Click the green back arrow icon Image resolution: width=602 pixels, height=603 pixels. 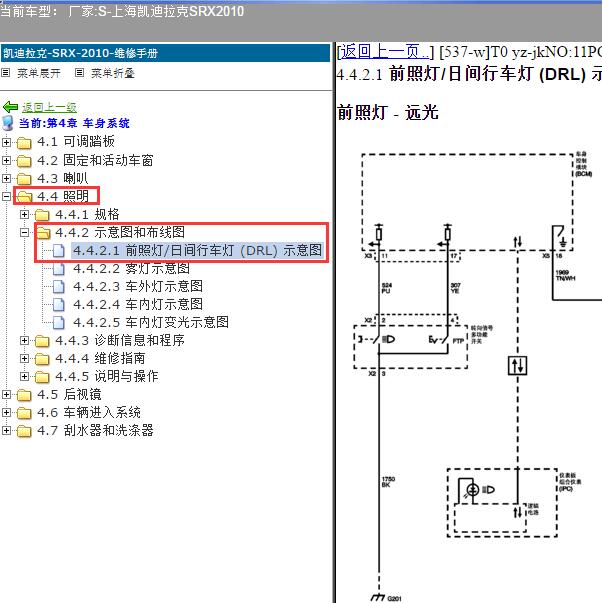pos(10,107)
